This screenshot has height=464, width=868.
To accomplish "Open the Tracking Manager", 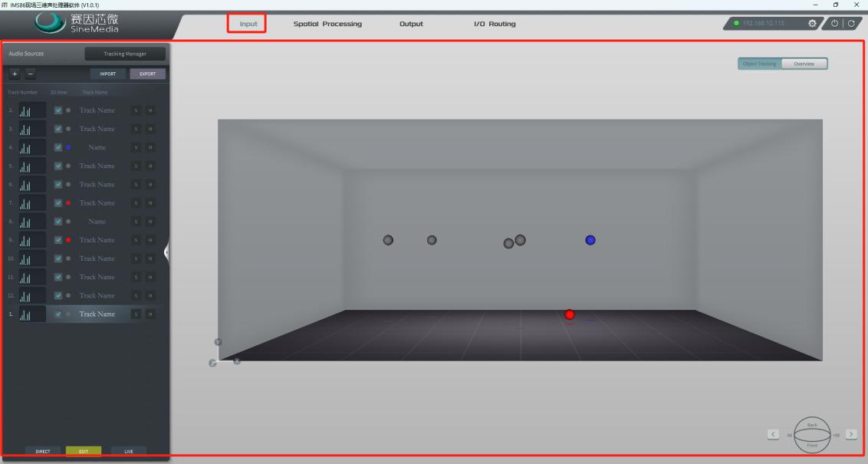I will click(125, 54).
